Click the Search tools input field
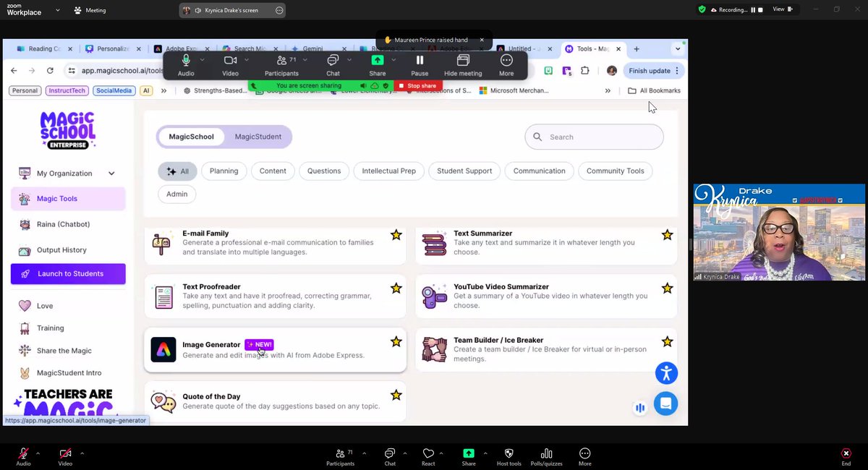Image resolution: width=868 pixels, height=470 pixels. click(x=594, y=137)
